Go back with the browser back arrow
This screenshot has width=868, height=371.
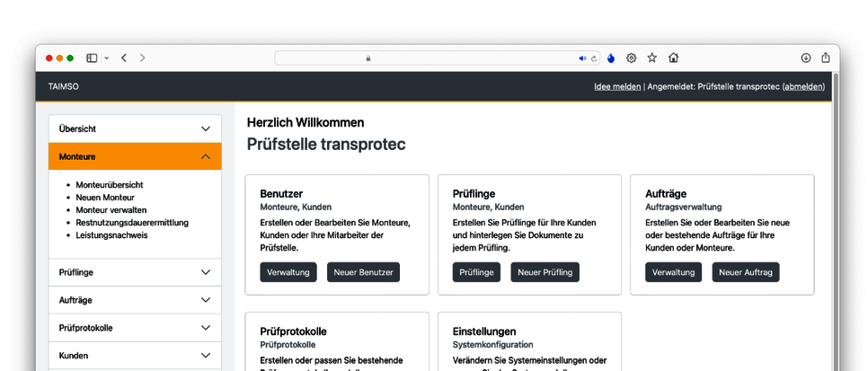pyautogui.click(x=124, y=57)
